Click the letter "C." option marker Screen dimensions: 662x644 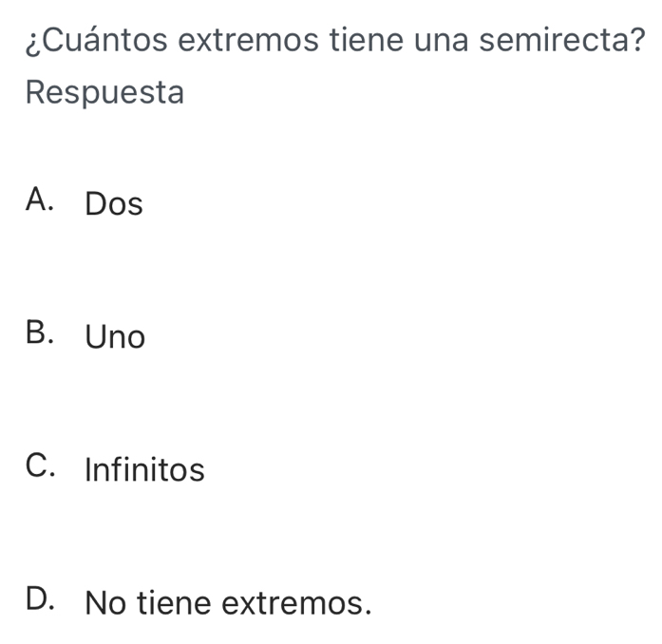(46, 467)
